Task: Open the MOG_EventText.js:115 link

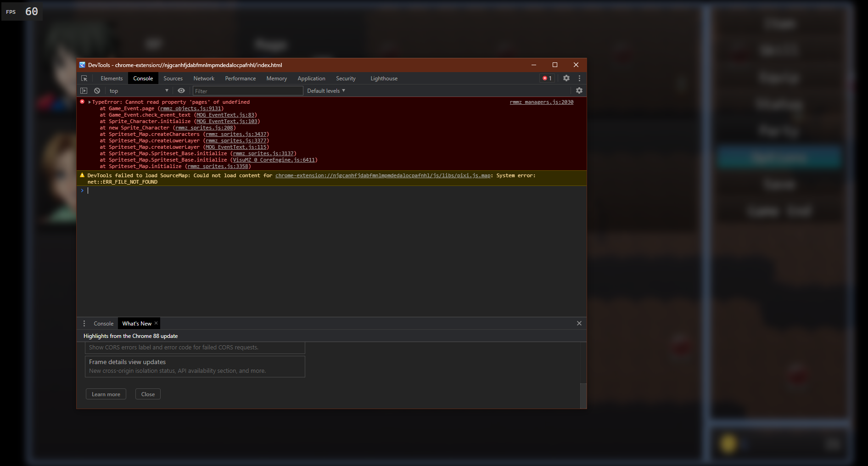Action: pos(236,147)
